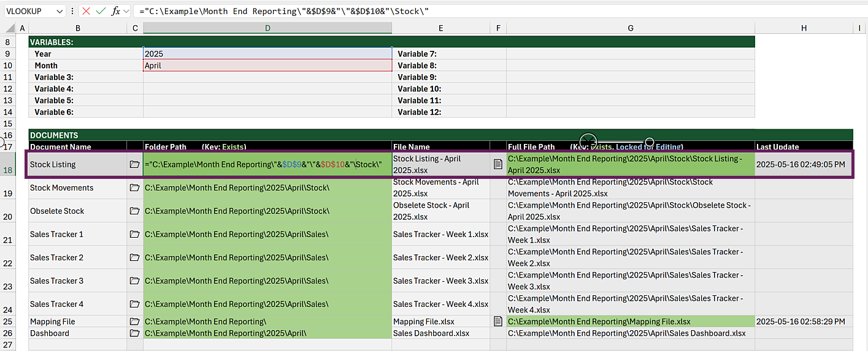
Task: Click the folder icon in Sales Tracker 1 row
Action: (134, 235)
